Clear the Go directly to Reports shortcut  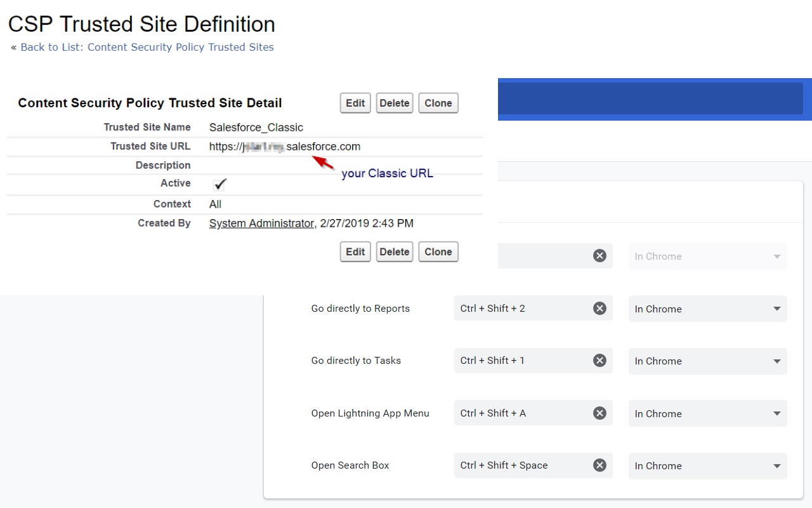(x=599, y=309)
